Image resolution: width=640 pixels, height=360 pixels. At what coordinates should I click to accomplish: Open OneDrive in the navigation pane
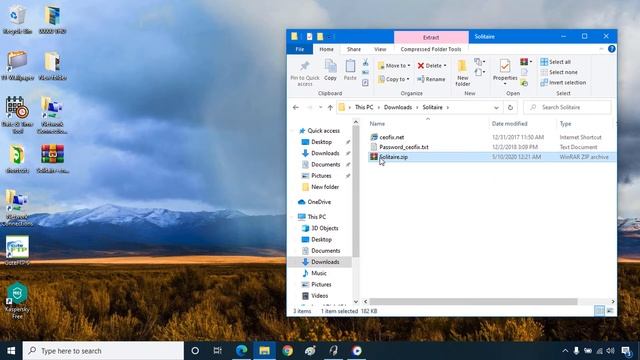pos(319,202)
